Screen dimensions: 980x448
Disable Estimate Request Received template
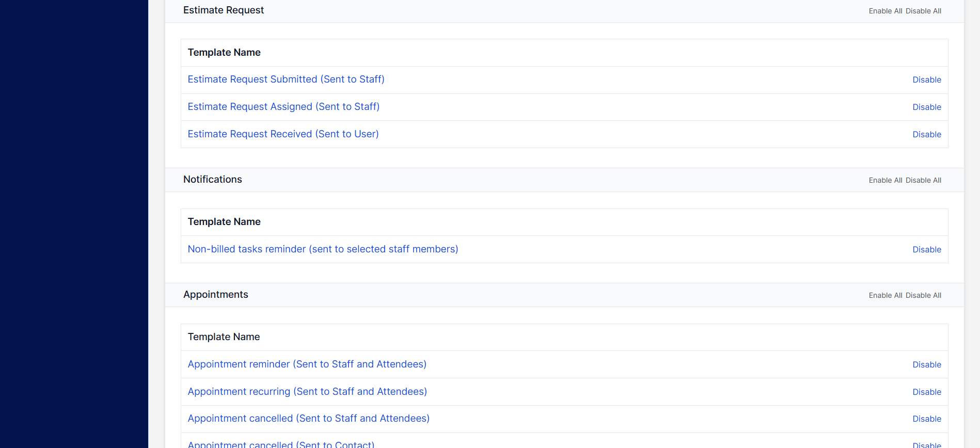927,135
